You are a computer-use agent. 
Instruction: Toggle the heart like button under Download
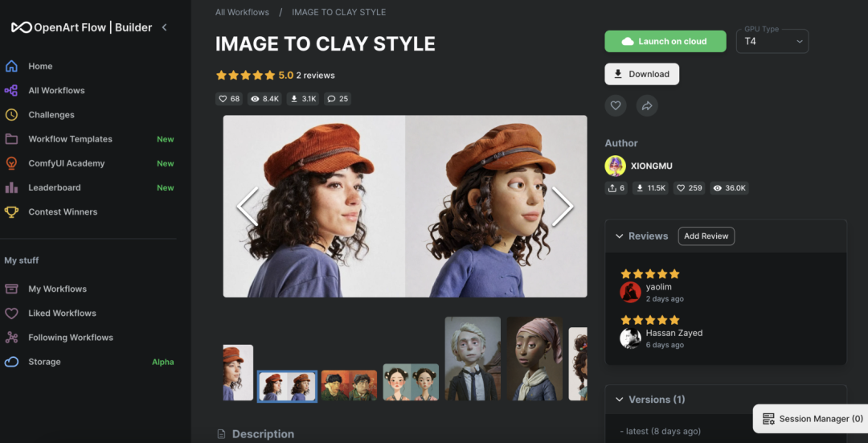click(616, 106)
